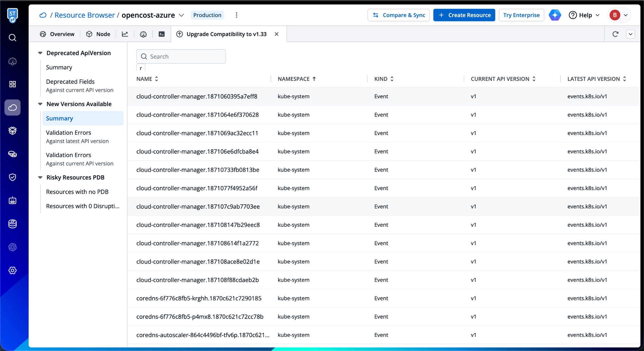
Task: Open the three-dot more options menu
Action: point(236,15)
